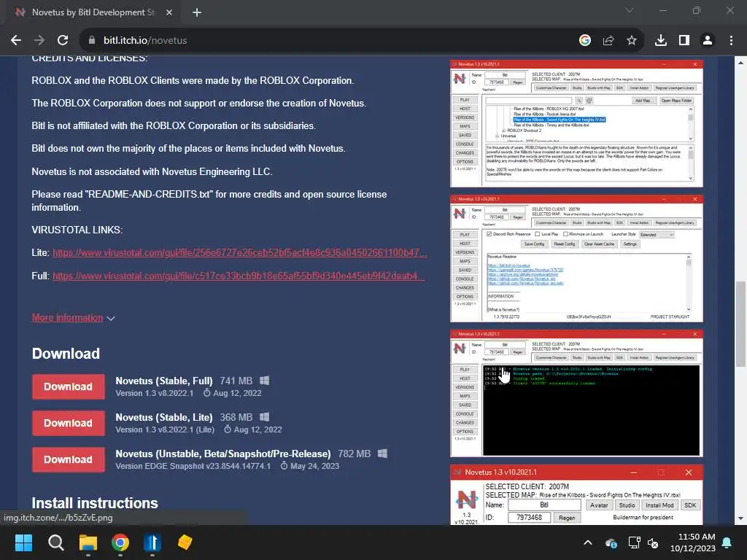
Task: Download Novetus (Stable, Lite)
Action: (68, 424)
